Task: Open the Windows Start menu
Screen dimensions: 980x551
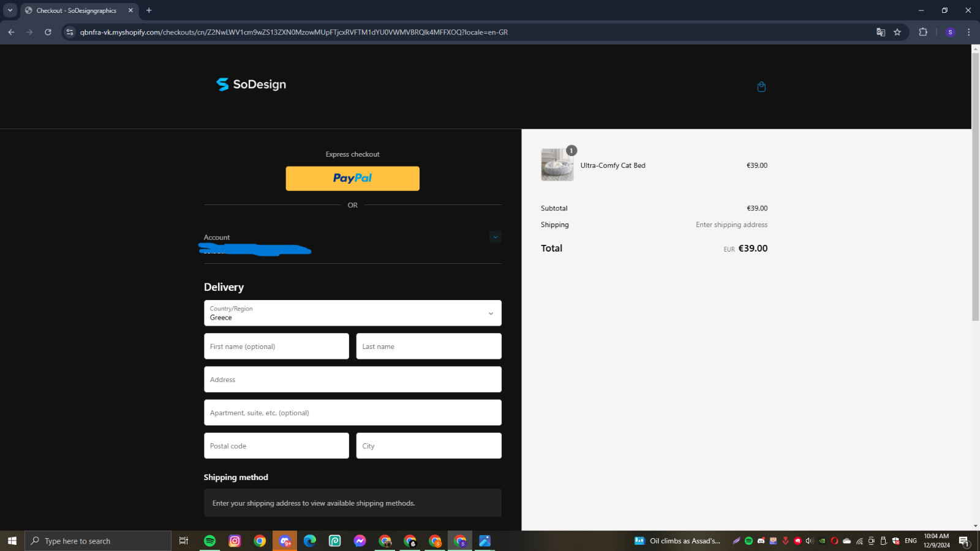Action: pos(12,541)
